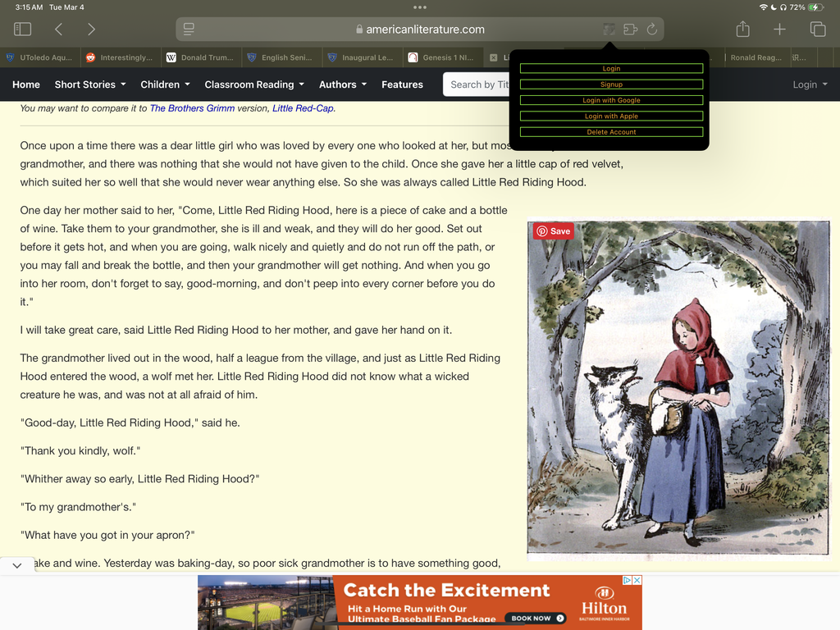The height and width of the screenshot is (630, 840).
Task: Switch to the Interestingly... Reddit tab
Action: click(x=121, y=57)
